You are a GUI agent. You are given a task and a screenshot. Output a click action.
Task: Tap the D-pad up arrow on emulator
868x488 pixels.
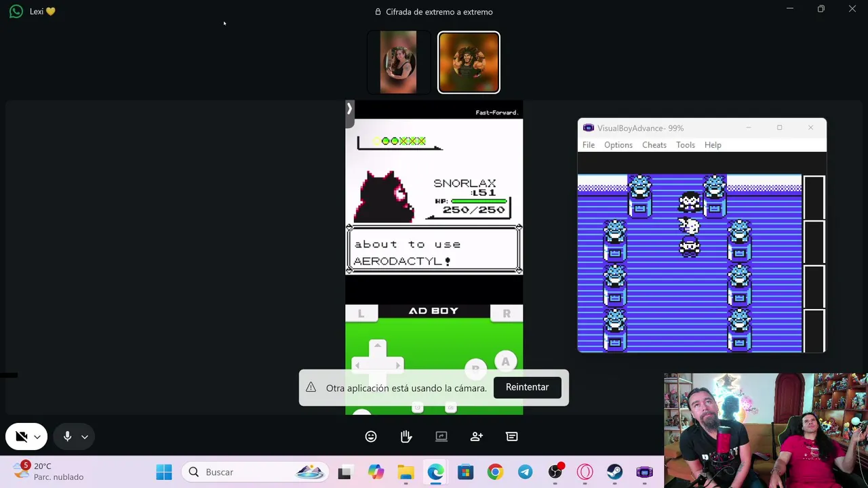click(x=378, y=347)
